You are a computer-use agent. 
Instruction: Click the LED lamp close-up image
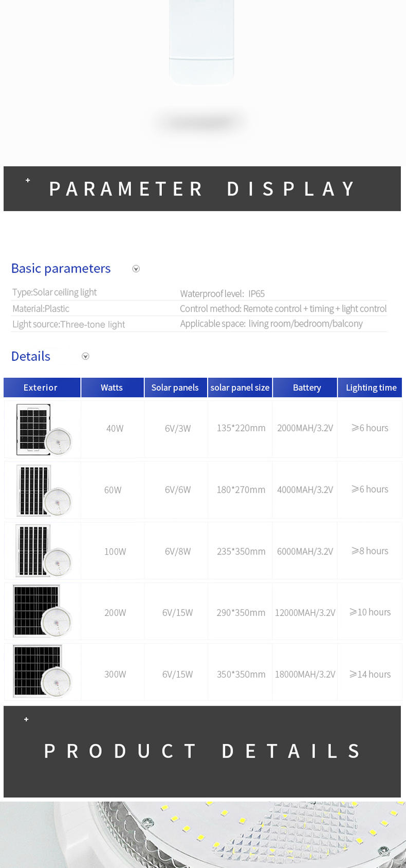203,835
